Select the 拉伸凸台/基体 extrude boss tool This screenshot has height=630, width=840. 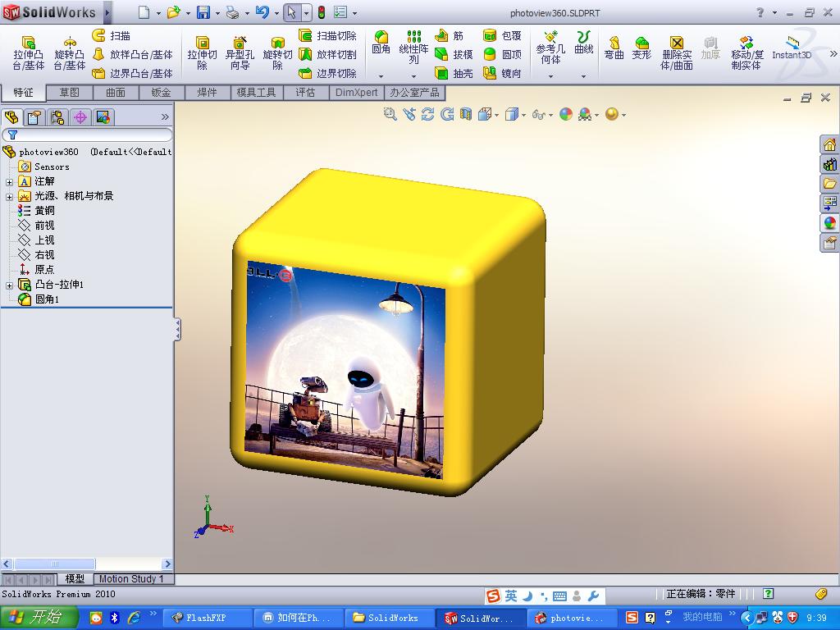29,52
